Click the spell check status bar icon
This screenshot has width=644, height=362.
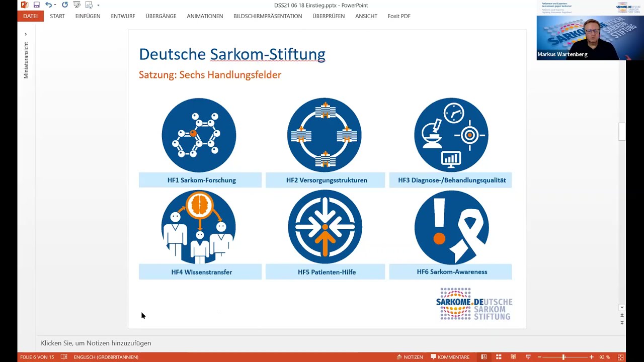[64, 357]
